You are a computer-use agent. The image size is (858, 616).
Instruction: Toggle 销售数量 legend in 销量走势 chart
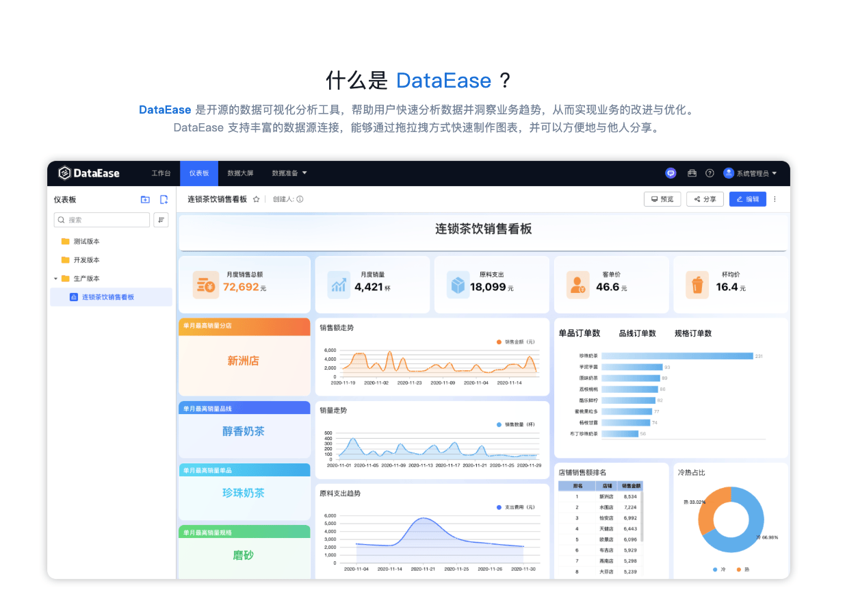[517, 424]
